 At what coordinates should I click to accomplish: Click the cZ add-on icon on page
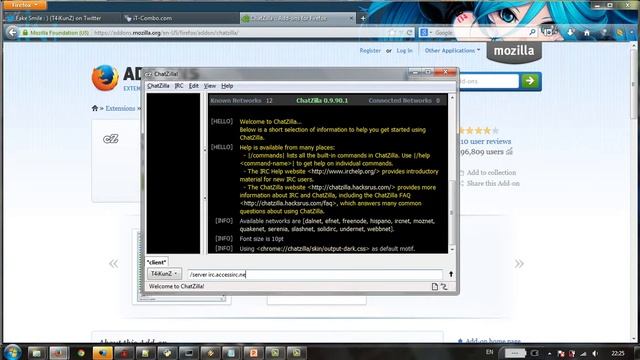[x=111, y=139]
